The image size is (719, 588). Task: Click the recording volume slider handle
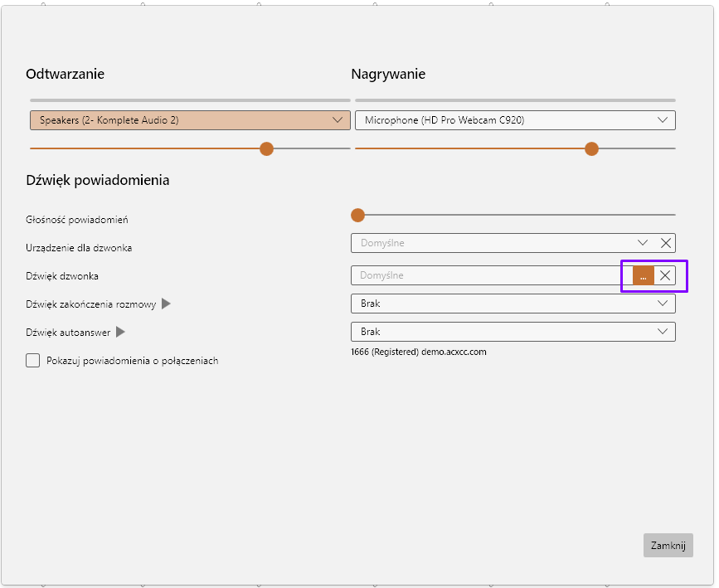pyautogui.click(x=591, y=148)
